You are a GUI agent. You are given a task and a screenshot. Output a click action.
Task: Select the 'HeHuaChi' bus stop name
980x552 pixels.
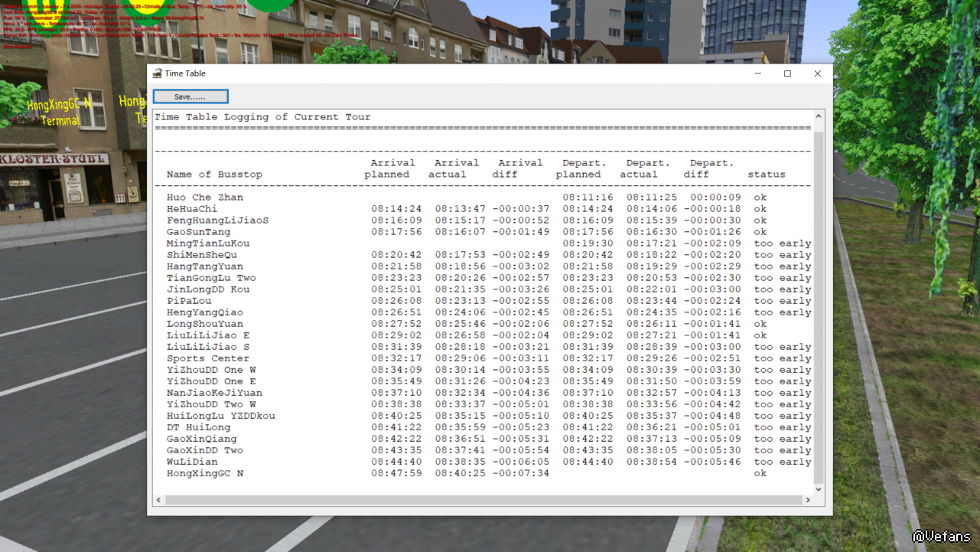pyautogui.click(x=192, y=209)
